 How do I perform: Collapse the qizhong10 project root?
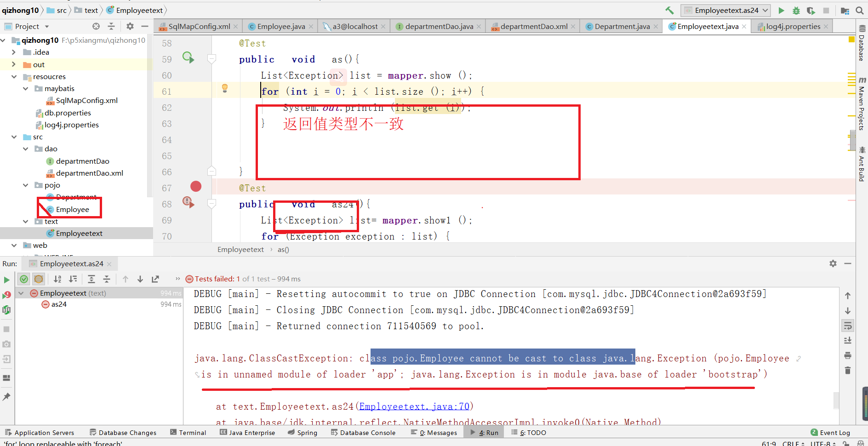[4, 40]
